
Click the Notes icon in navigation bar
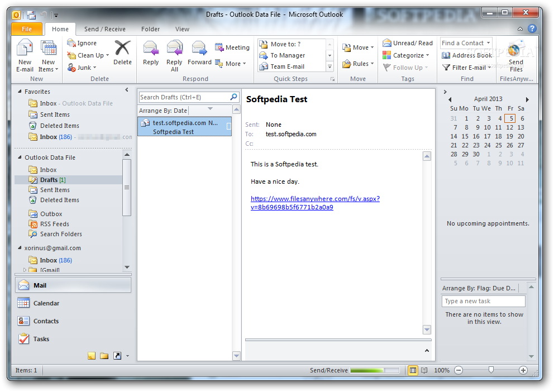click(x=92, y=356)
